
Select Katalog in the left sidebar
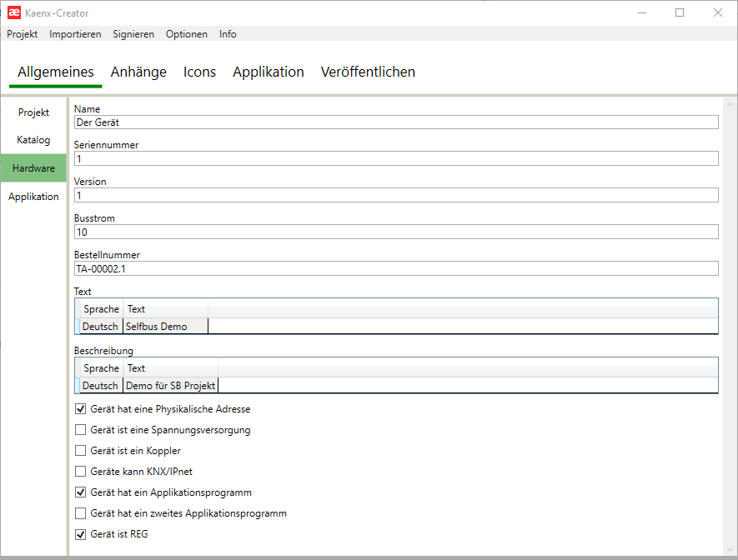click(x=33, y=140)
